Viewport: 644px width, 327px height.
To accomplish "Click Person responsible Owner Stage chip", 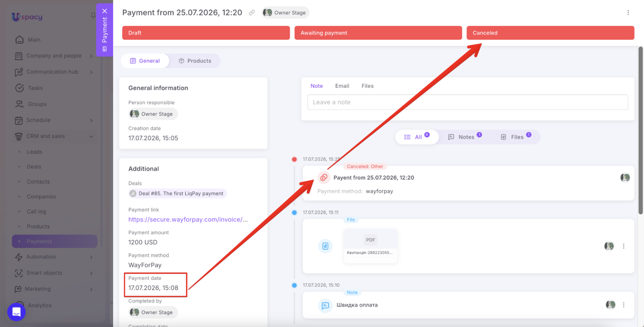I will pos(153,114).
